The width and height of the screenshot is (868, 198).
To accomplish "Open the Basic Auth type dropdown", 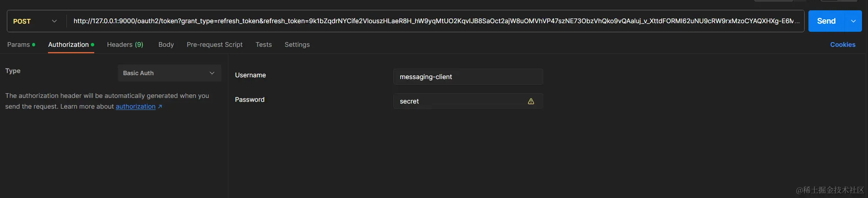I will click(x=169, y=73).
